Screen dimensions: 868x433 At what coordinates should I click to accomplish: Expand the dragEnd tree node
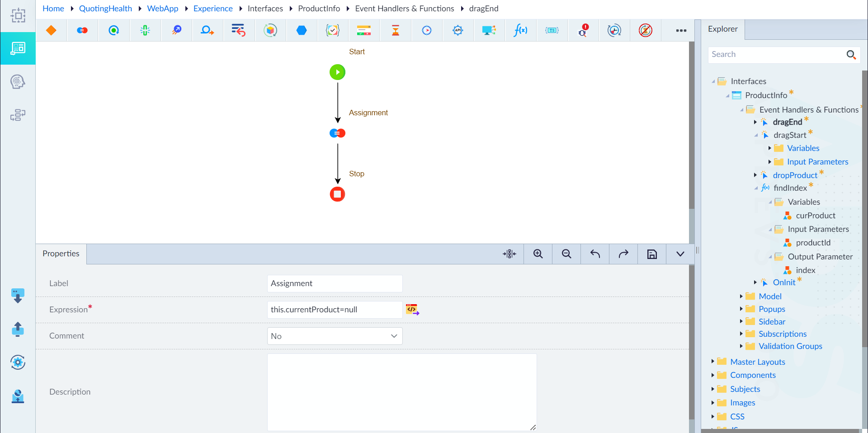[755, 122]
